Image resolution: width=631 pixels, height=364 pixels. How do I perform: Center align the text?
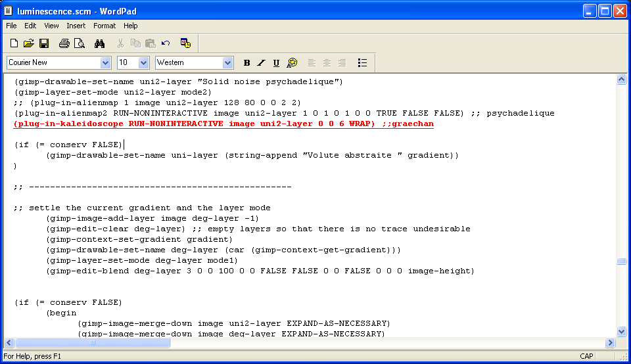pyautogui.click(x=327, y=62)
